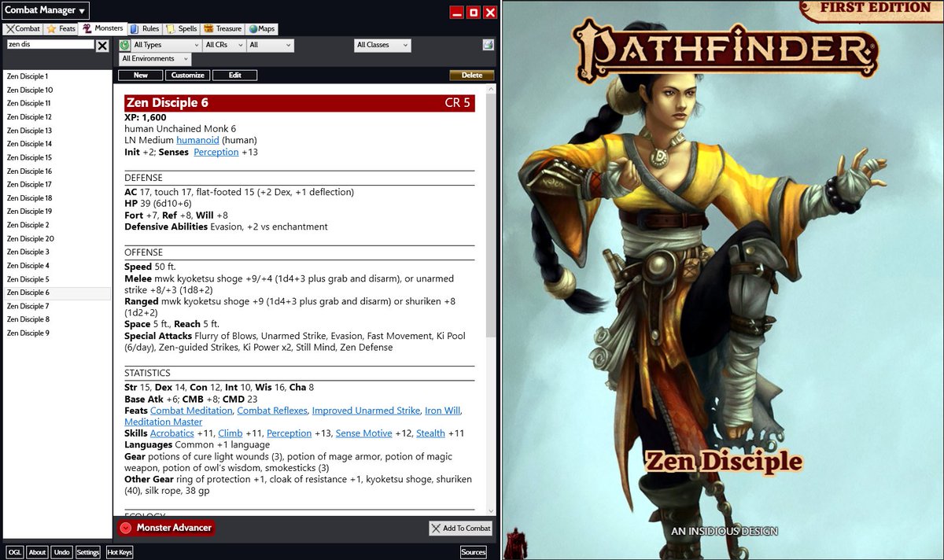This screenshot has width=944, height=560.
Task: Select Zen Disciple 6 in the list
Action: click(57, 293)
